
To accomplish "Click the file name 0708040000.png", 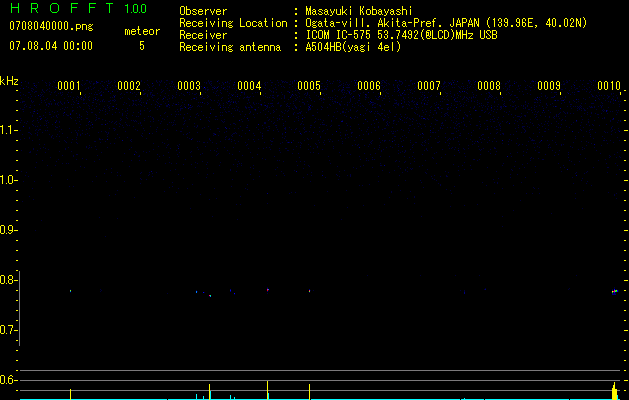I will [51, 26].
